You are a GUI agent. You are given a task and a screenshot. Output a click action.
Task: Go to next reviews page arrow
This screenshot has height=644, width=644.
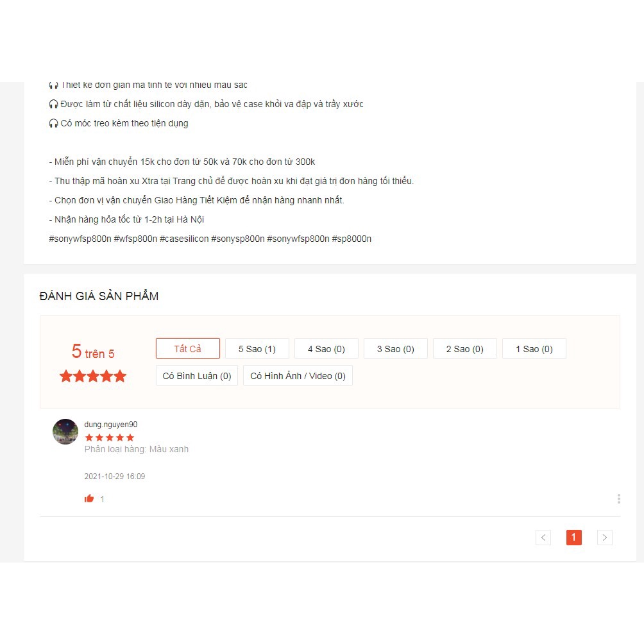(605, 538)
